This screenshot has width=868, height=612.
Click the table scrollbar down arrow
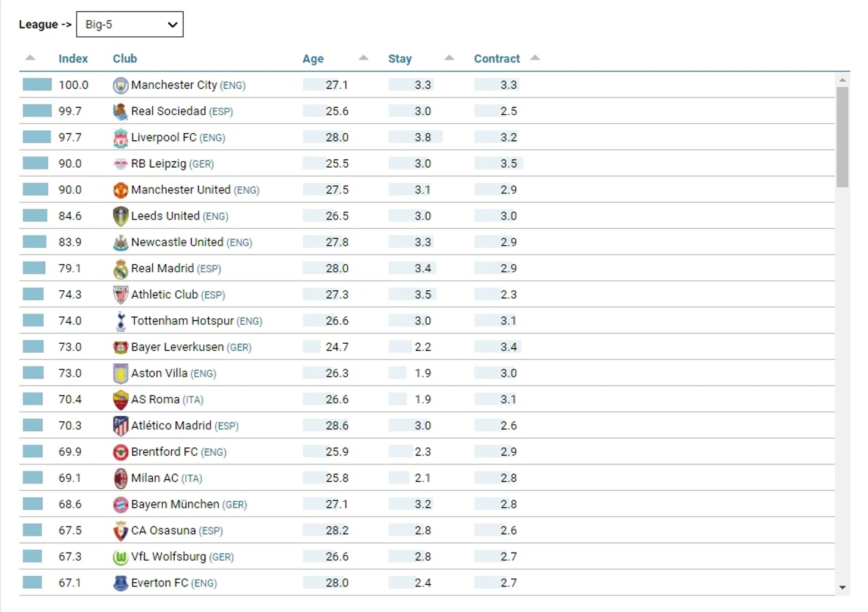842,588
